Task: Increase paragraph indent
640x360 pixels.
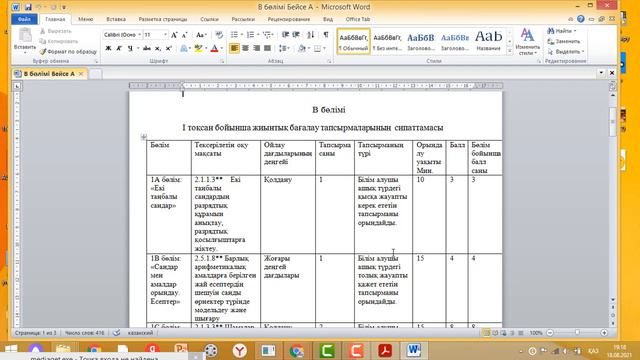Action: point(296,35)
